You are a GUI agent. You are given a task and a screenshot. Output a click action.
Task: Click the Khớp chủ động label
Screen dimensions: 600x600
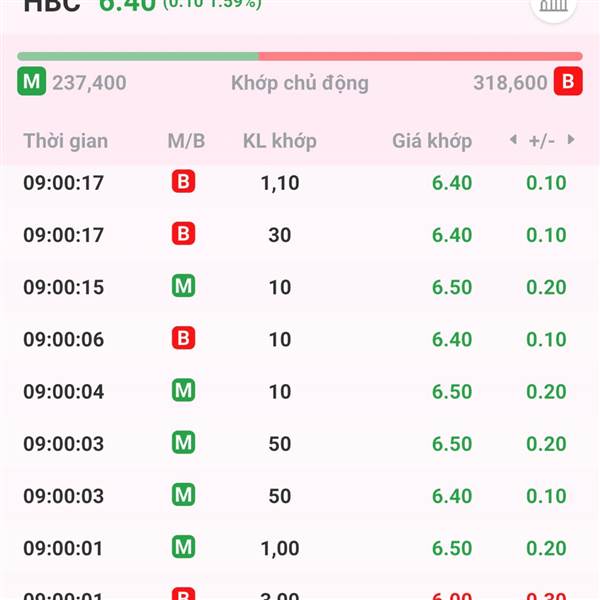pyautogui.click(x=300, y=83)
